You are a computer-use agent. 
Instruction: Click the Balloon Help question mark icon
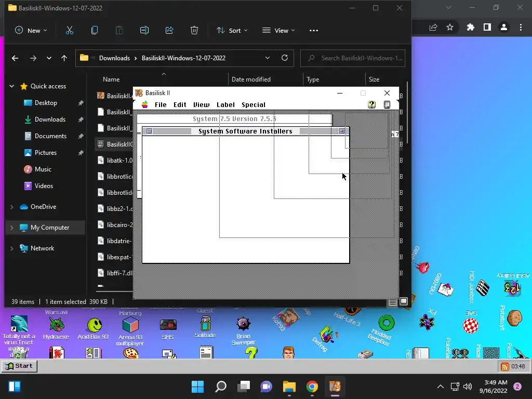[x=371, y=104]
